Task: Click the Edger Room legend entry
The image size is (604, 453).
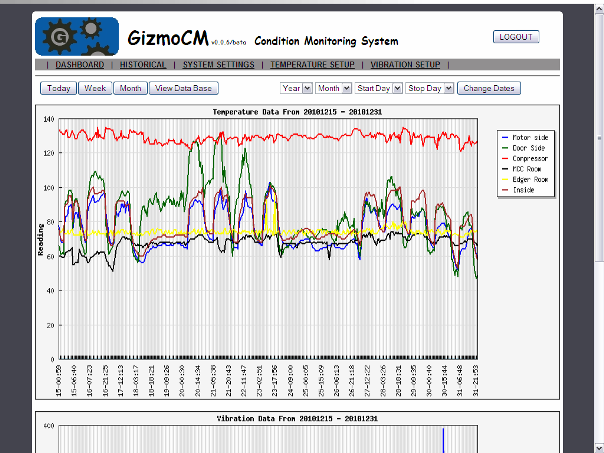Action: click(525, 180)
